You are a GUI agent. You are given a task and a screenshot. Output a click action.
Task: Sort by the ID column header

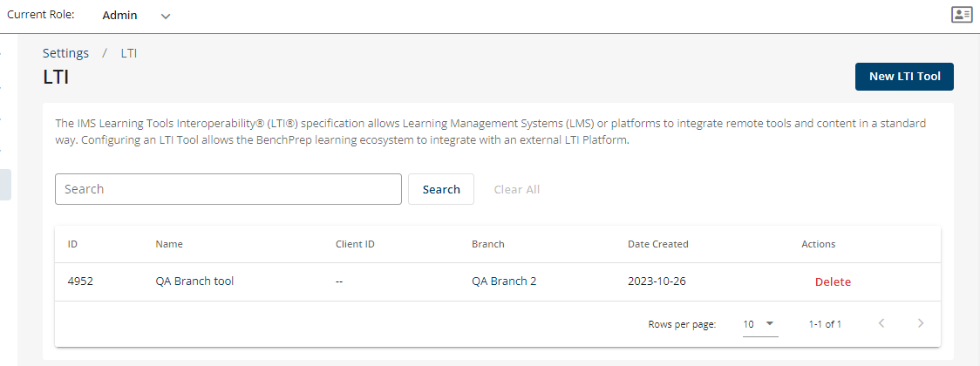(72, 244)
